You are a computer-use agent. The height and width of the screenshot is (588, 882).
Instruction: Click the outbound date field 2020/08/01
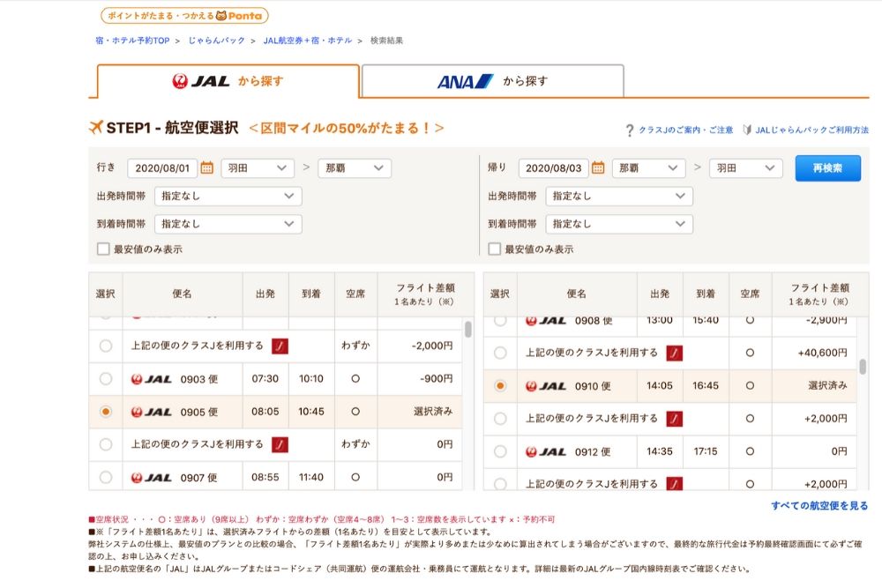(162, 168)
